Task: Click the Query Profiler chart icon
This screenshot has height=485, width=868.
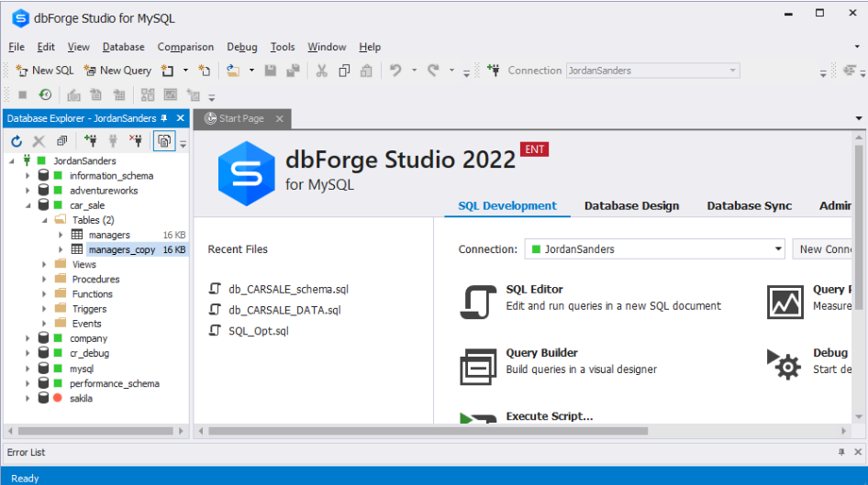Action: (785, 302)
